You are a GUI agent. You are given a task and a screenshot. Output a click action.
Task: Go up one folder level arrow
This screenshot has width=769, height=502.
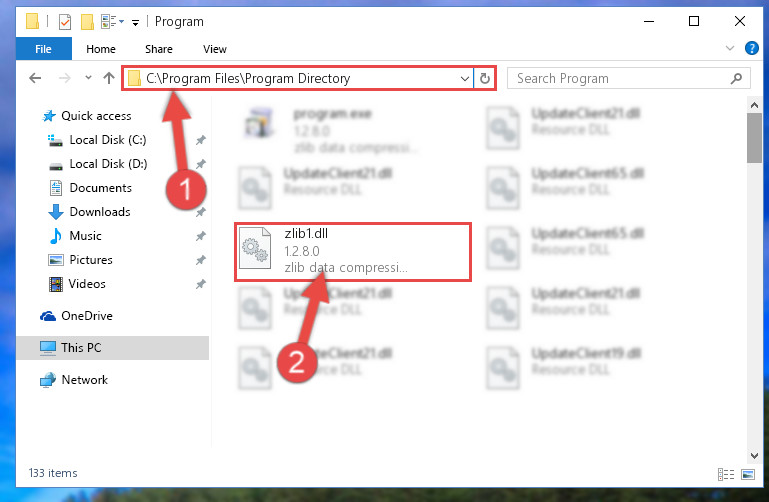point(109,78)
